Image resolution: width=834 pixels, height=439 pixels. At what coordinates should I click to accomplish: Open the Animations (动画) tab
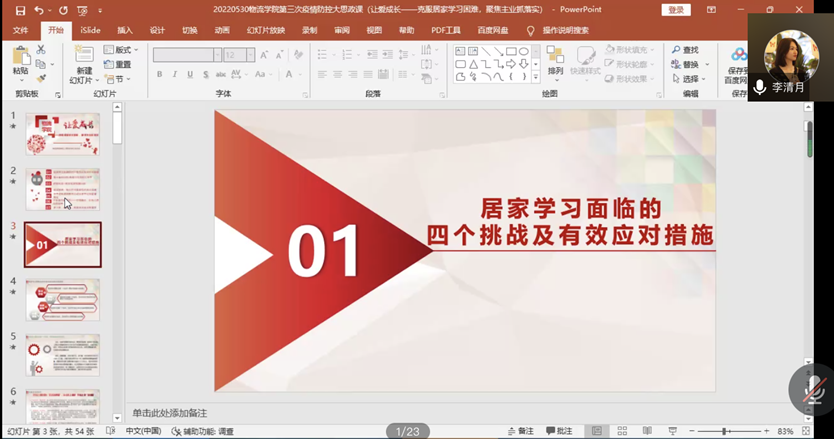222,30
